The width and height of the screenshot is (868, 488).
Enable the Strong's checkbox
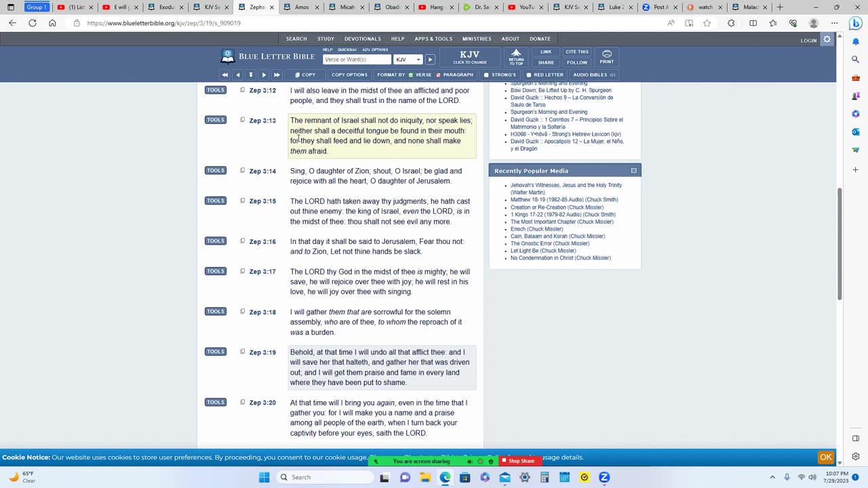486,75
